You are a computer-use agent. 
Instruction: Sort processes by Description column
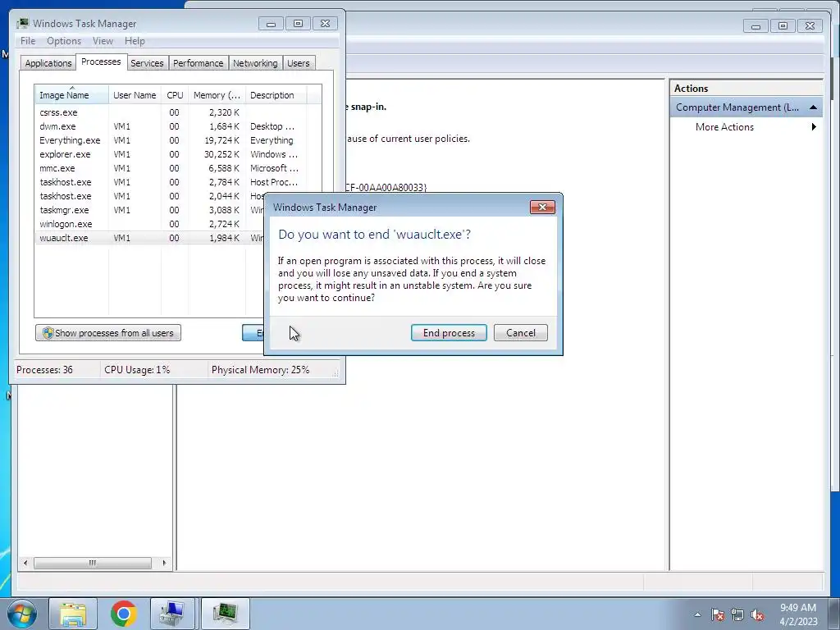(276, 95)
